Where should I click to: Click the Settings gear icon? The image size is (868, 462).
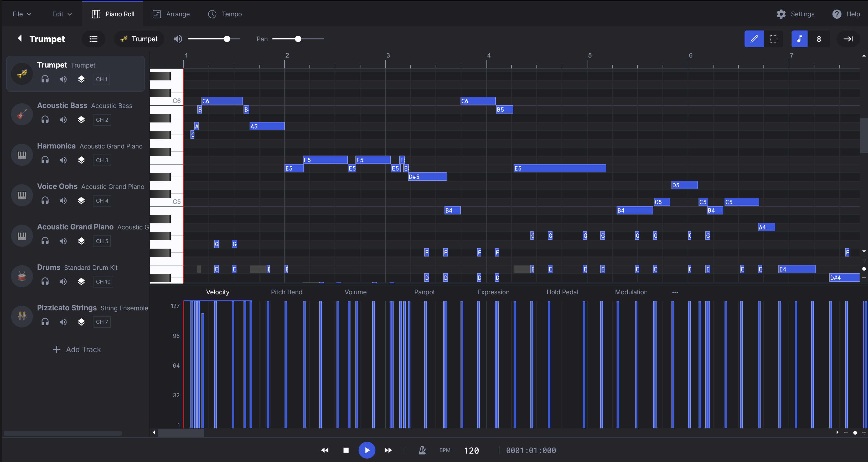coord(781,14)
